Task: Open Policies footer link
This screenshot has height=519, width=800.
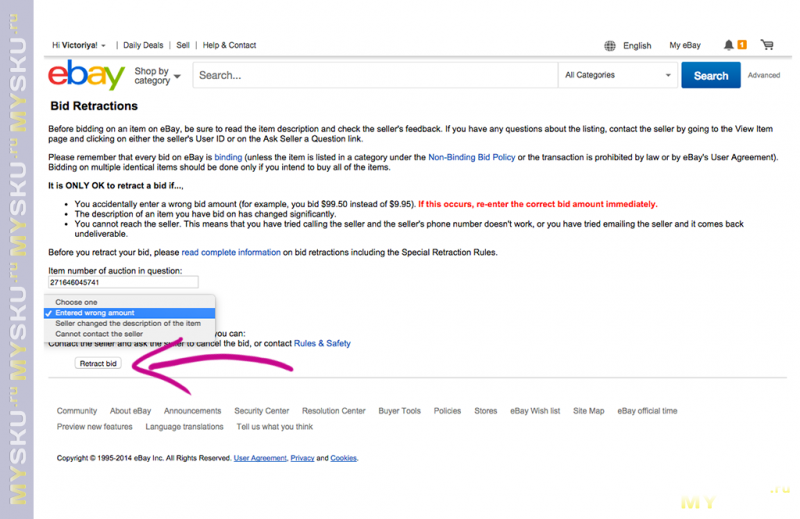Action: pos(447,410)
